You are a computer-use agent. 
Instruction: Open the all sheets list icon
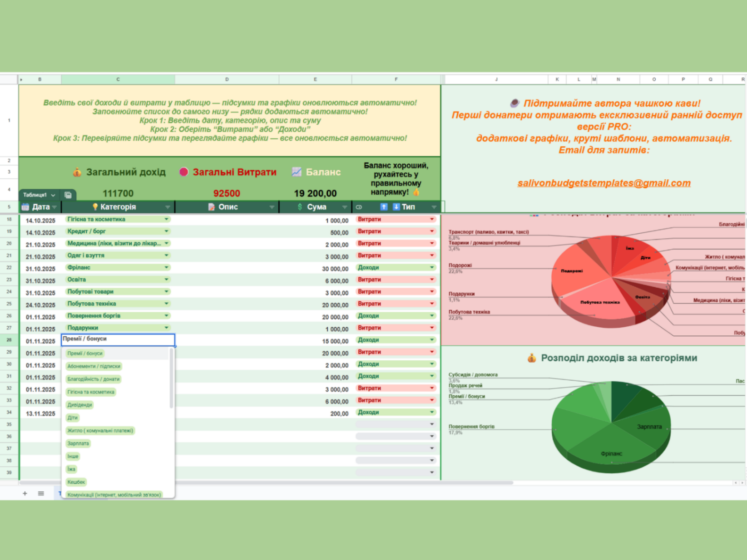click(41, 493)
